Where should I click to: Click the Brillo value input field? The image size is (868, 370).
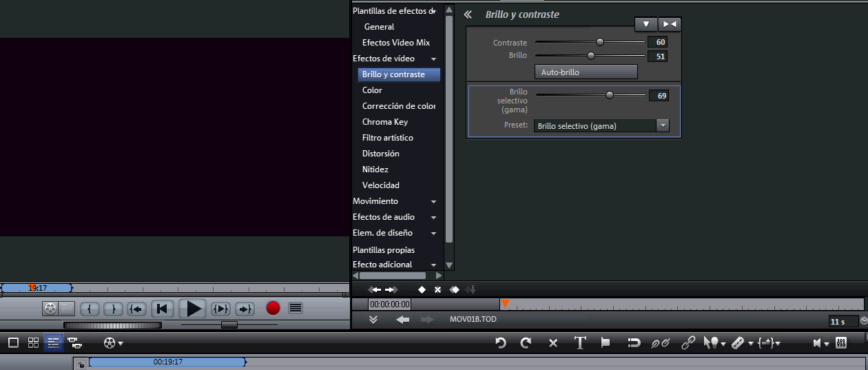[657, 56]
